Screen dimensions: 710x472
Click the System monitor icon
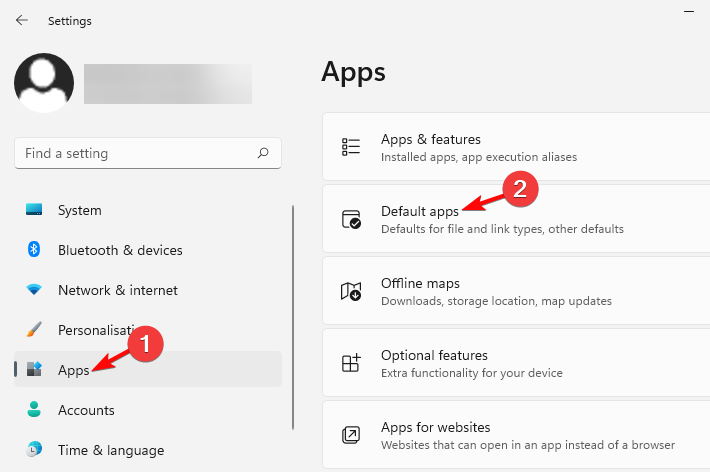pyautogui.click(x=34, y=209)
